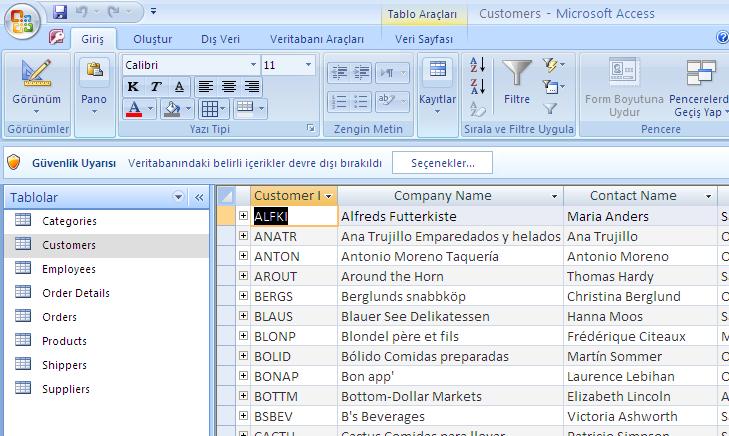Open the font size 11 dropdown

coord(308,65)
